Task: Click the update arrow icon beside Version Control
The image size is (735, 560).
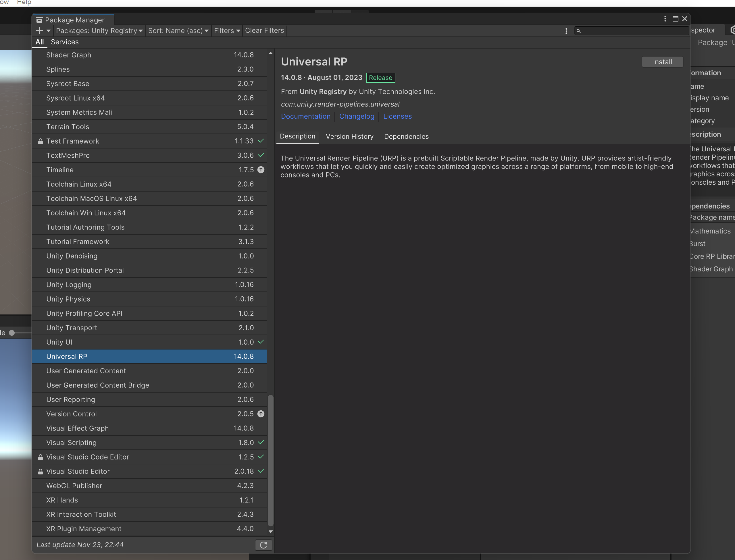Action: pyautogui.click(x=261, y=414)
